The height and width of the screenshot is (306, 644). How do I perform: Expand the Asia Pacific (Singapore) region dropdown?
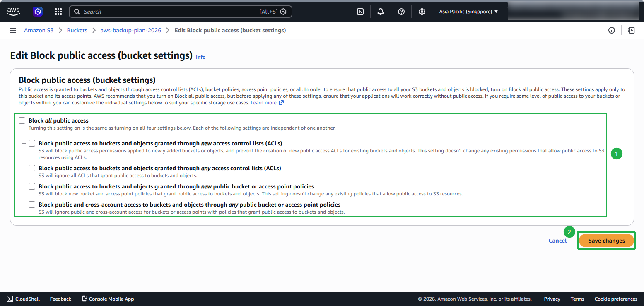coord(468,12)
